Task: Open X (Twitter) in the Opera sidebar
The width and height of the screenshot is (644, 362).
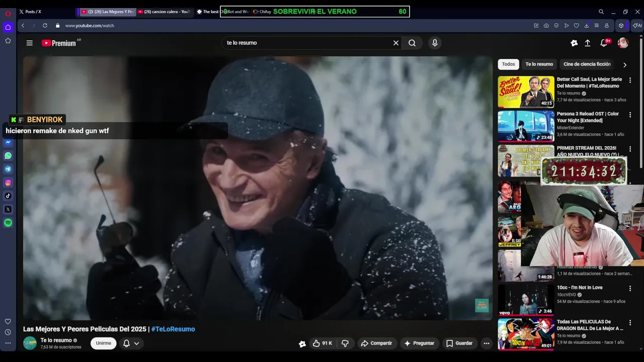Action: point(8,209)
